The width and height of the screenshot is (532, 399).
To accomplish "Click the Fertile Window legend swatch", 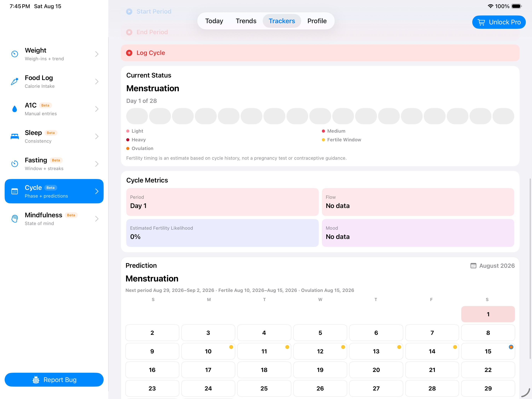I will pyautogui.click(x=323, y=140).
